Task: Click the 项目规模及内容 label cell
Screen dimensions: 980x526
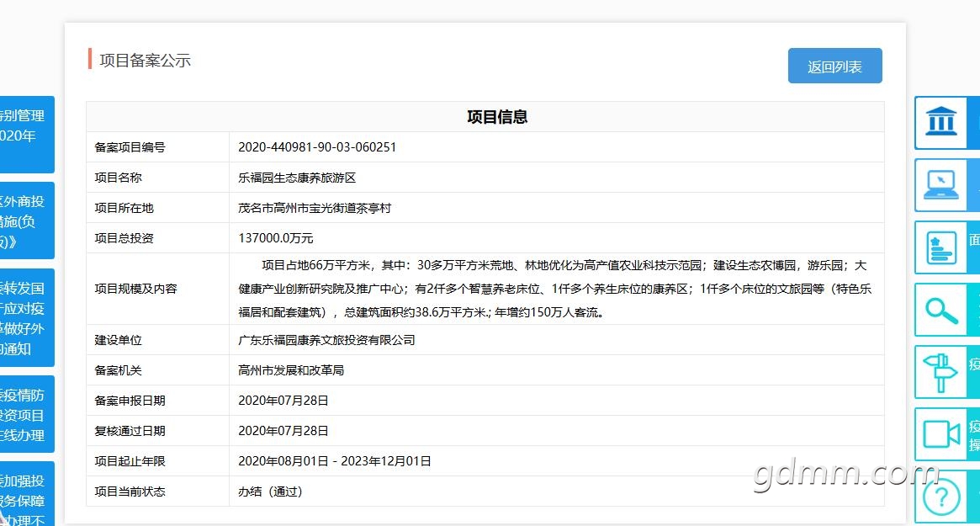Action: (x=157, y=289)
